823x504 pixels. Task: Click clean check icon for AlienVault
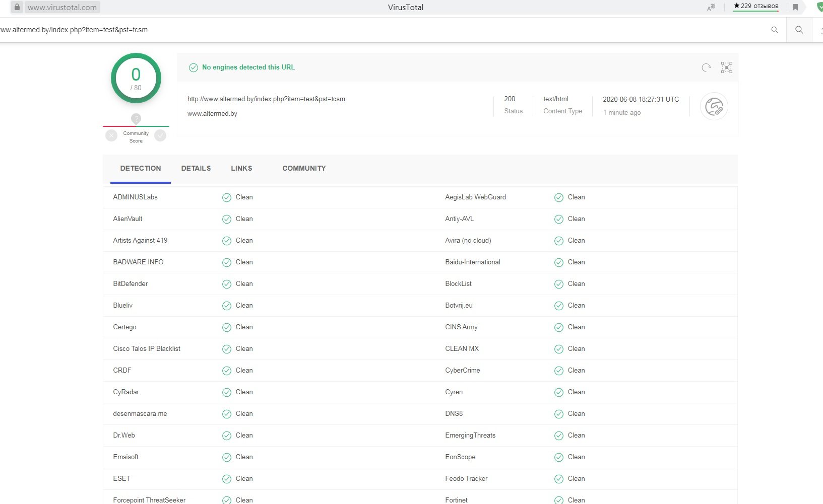tap(227, 219)
